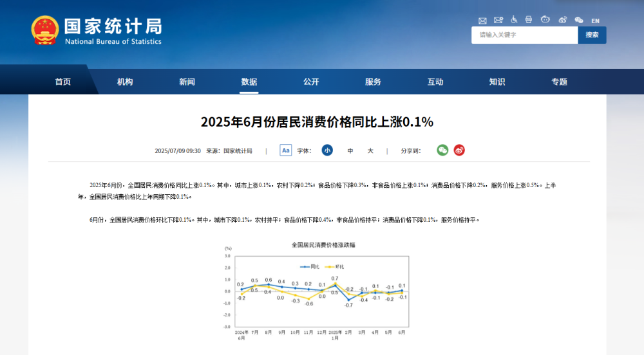Select large font size 大
Screen dimensions: 644x355
coord(370,151)
